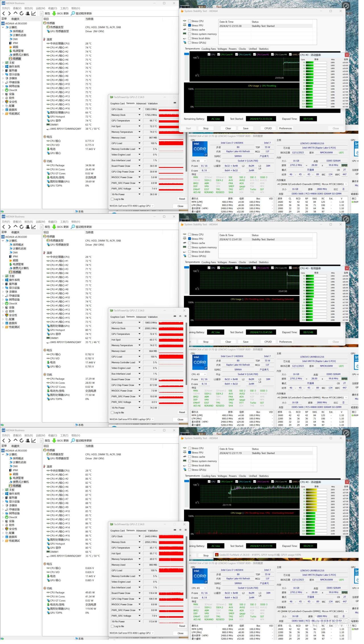Open GPU selector in GPU-Z reading 1965.0 MHz
The image size is (364, 644).
[132, 419]
